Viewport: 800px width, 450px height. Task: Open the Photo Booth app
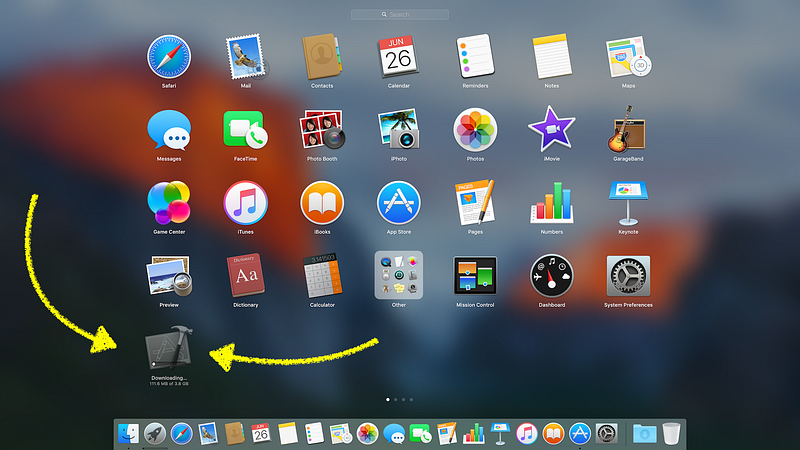click(x=322, y=130)
